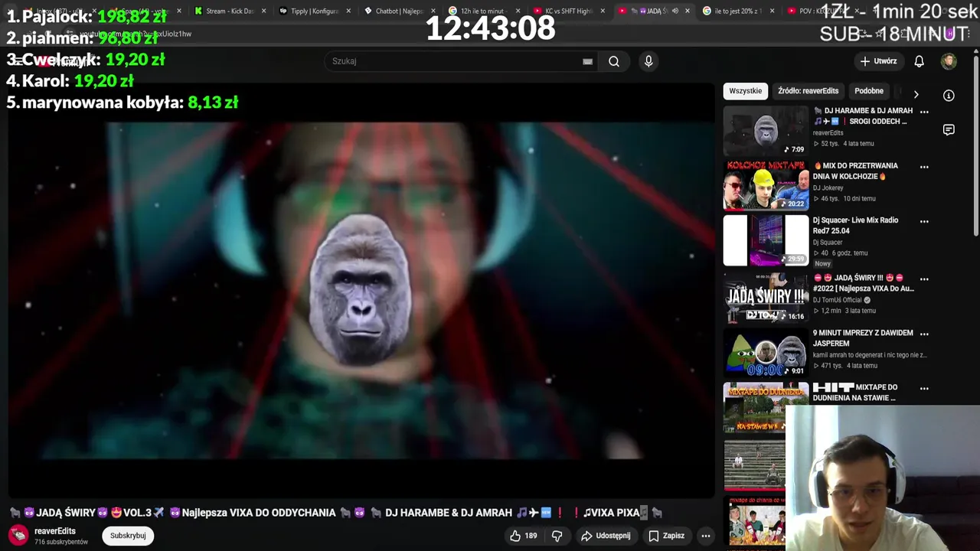The image size is (980, 551).
Task: Open options for MIX DO PRZETRWANIA video
Action: (924, 167)
